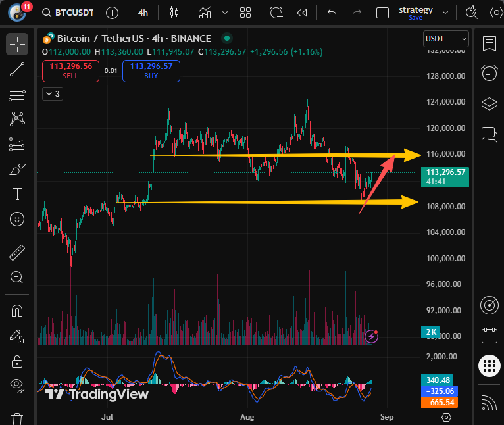Select the Text annotation tool
Screen dimensions: 504x425
[17, 194]
